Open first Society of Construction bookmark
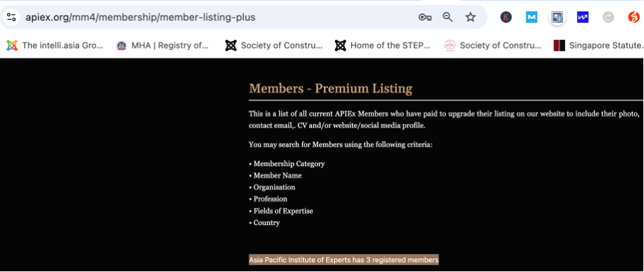This screenshot has width=644, height=272. 274,46
